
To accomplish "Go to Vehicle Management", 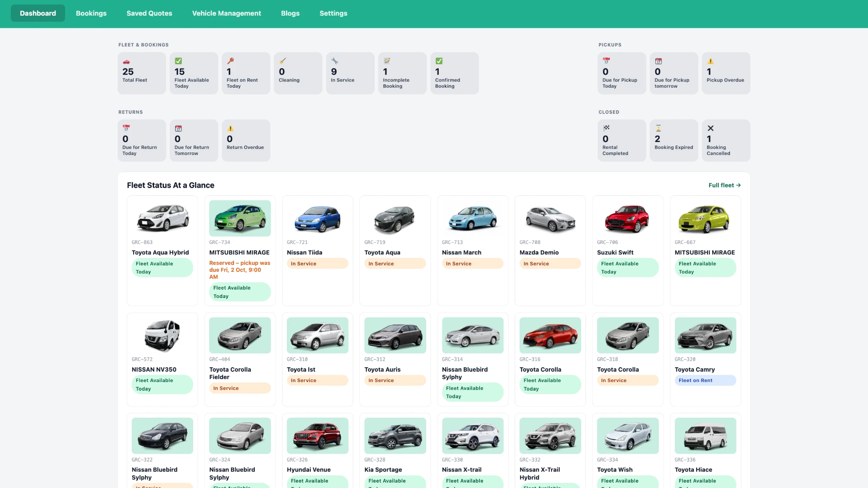I will pyautogui.click(x=227, y=13).
